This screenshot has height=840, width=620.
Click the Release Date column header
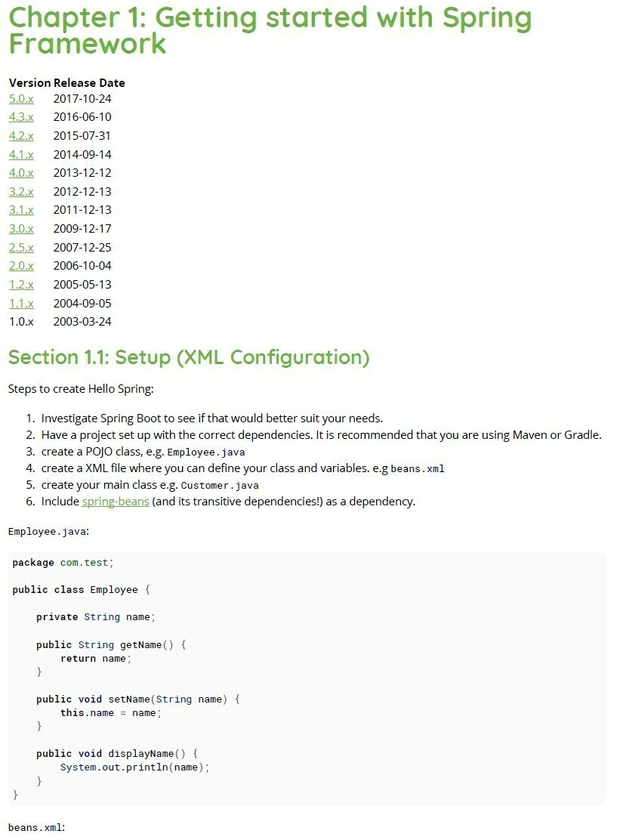pyautogui.click(x=89, y=82)
